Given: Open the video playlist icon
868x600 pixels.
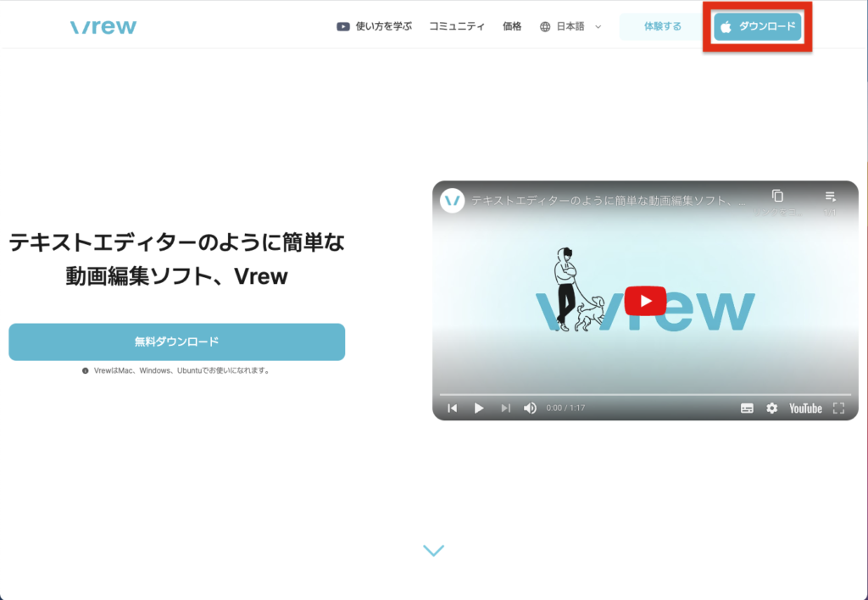Looking at the screenshot, I should [830, 196].
